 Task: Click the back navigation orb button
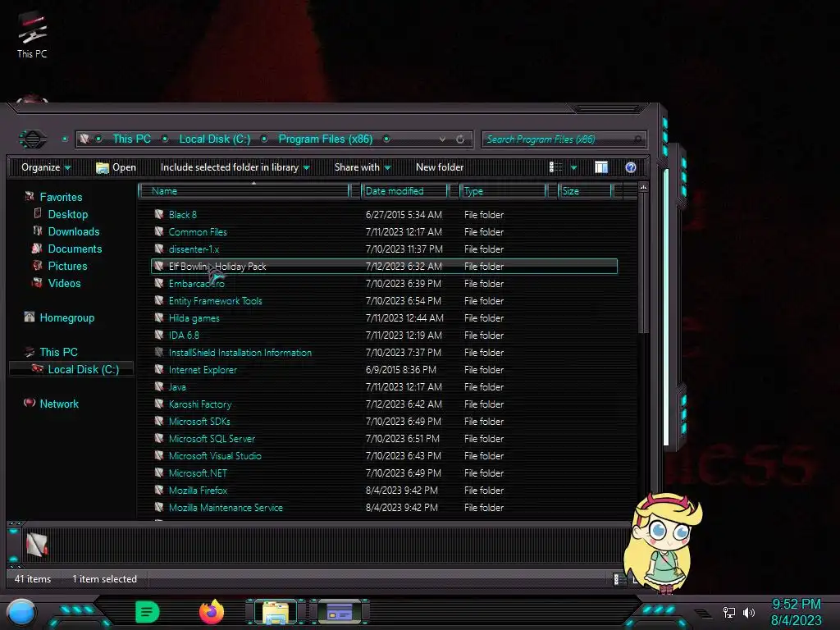[x=33, y=139]
